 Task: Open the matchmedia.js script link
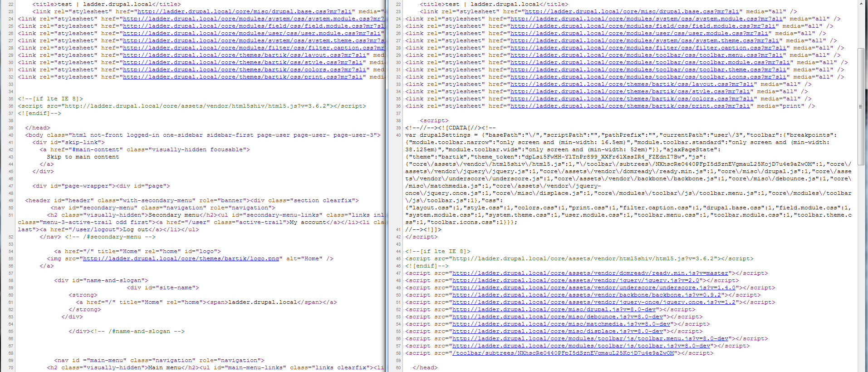pyautogui.click(x=561, y=324)
